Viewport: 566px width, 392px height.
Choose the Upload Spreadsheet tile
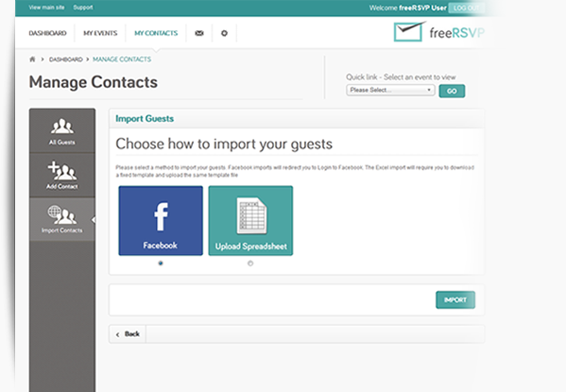click(250, 220)
